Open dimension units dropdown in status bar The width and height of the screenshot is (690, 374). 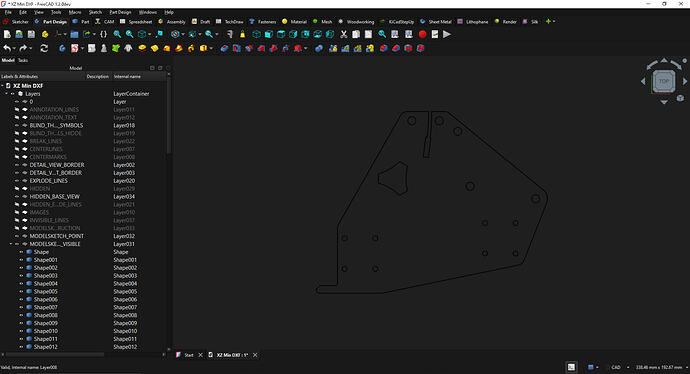(687, 367)
